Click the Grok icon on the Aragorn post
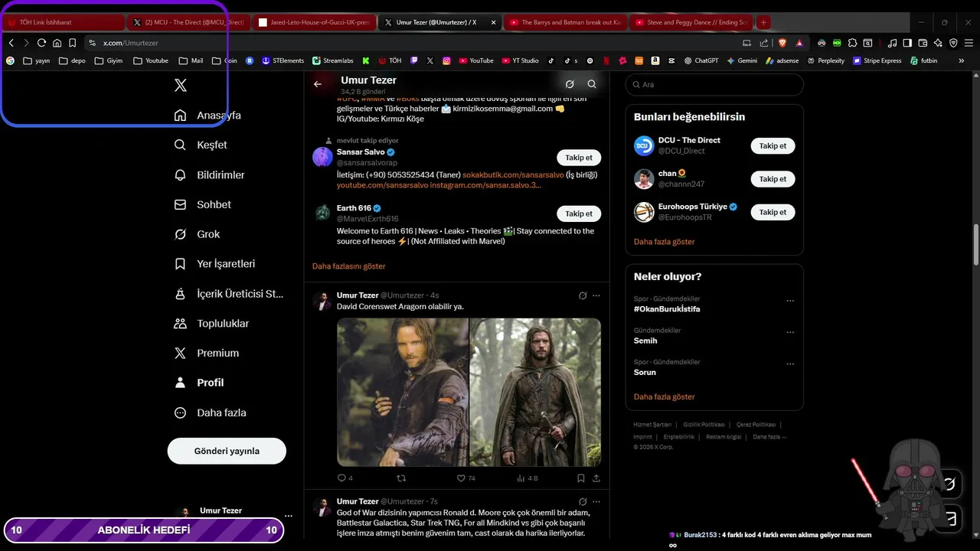The width and height of the screenshot is (980, 551). pyautogui.click(x=583, y=295)
